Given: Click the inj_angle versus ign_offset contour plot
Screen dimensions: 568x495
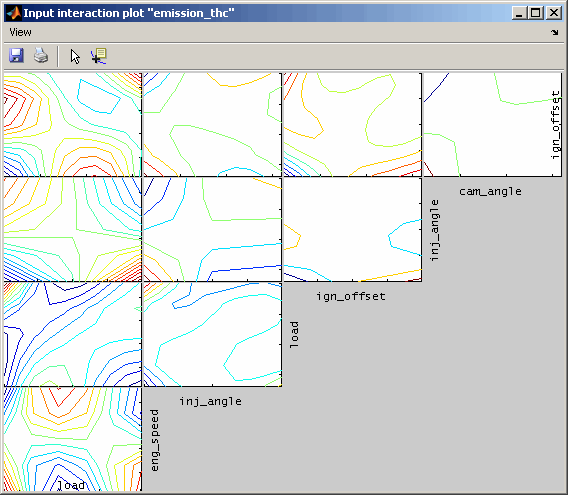Looking at the screenshot, I should 352,229.
